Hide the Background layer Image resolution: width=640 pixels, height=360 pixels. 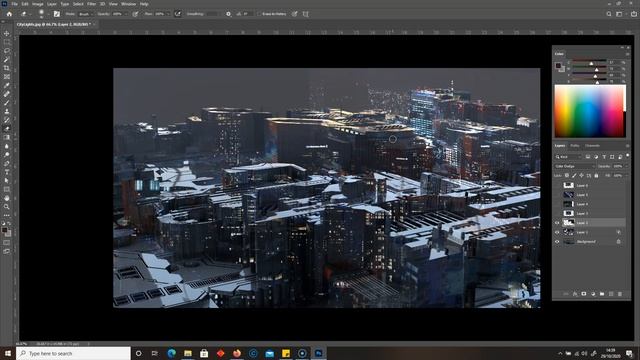click(x=557, y=242)
